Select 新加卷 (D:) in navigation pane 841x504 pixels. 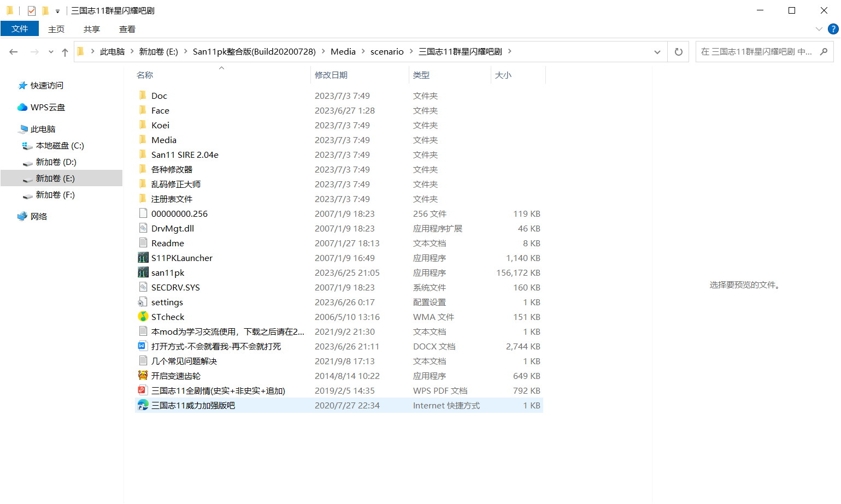pyautogui.click(x=56, y=162)
